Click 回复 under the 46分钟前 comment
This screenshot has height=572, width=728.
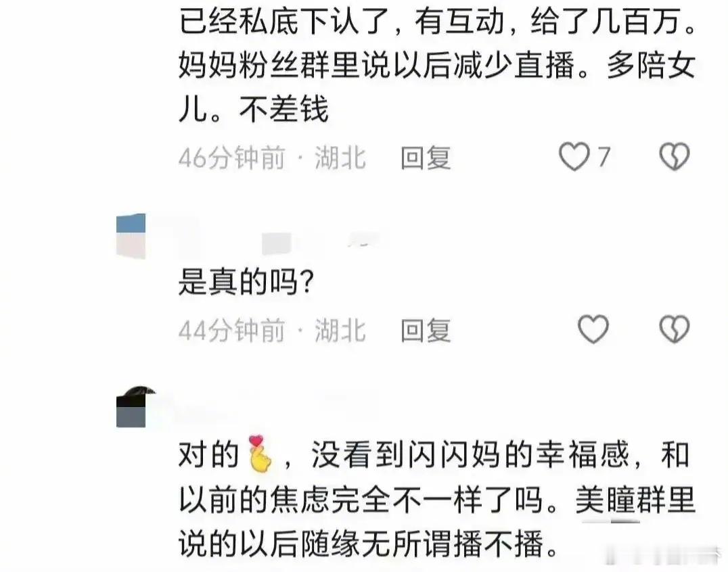[x=426, y=158]
